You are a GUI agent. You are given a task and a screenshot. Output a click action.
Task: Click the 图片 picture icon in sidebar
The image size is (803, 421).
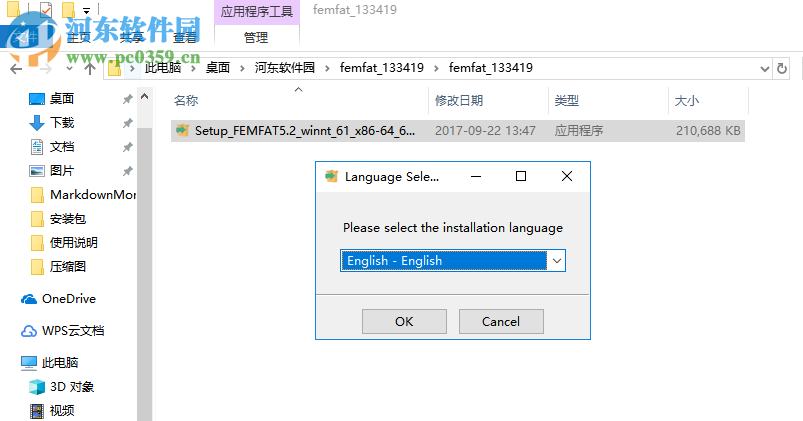click(37, 171)
